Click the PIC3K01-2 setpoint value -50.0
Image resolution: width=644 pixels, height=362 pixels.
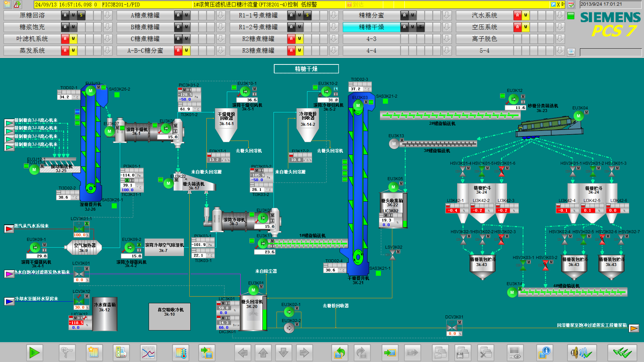tap(185, 99)
